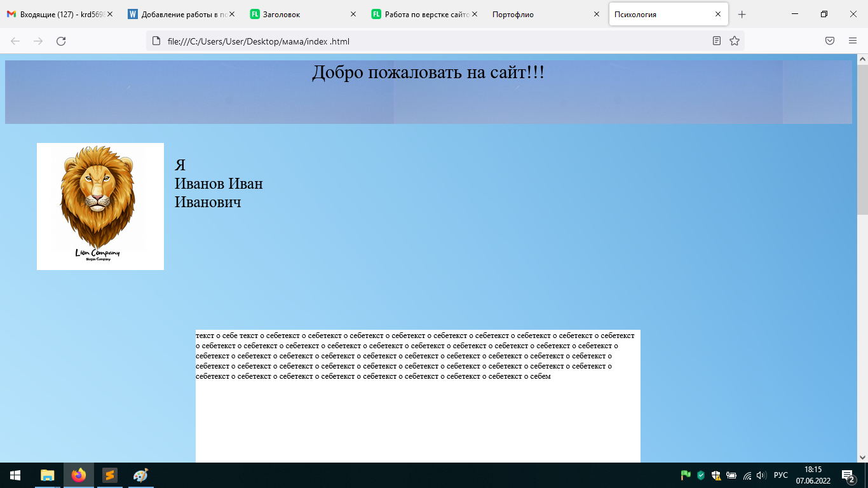
Task: Open the Windows Start menu
Action: (x=15, y=475)
